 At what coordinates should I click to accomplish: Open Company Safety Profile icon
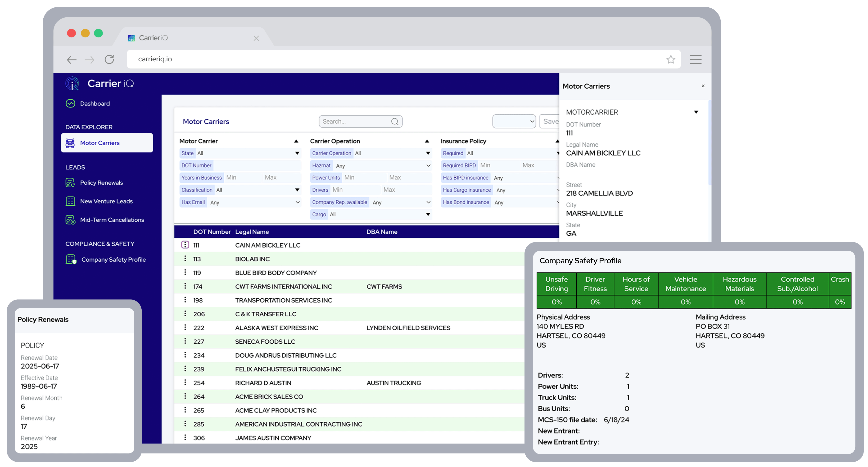tap(71, 260)
